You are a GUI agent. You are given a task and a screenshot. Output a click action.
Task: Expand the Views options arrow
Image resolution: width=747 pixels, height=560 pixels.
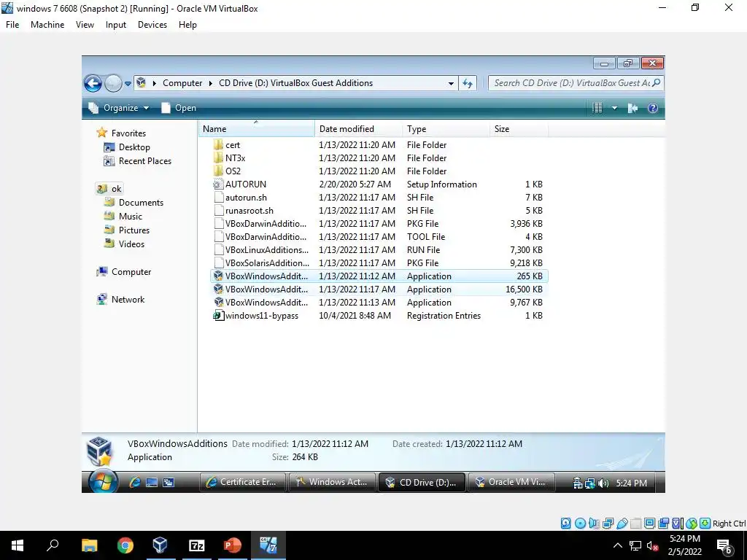614,108
